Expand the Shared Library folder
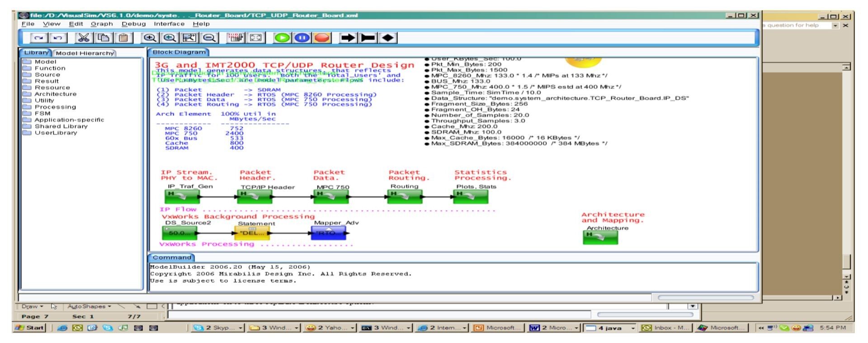Screen dimensions: 868x343 point(55,126)
